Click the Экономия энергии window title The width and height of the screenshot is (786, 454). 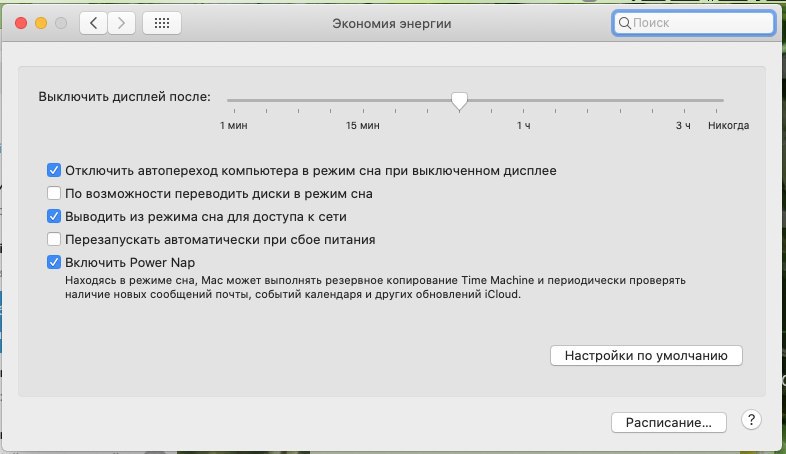point(391,24)
